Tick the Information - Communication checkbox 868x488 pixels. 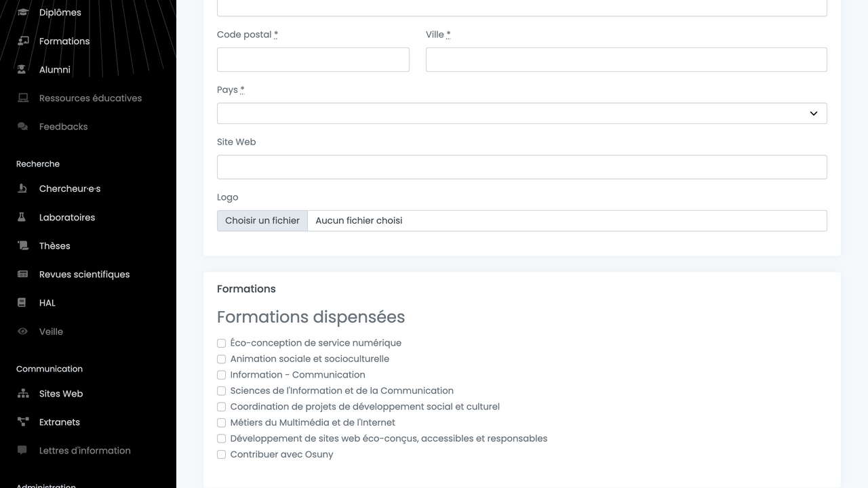(221, 375)
